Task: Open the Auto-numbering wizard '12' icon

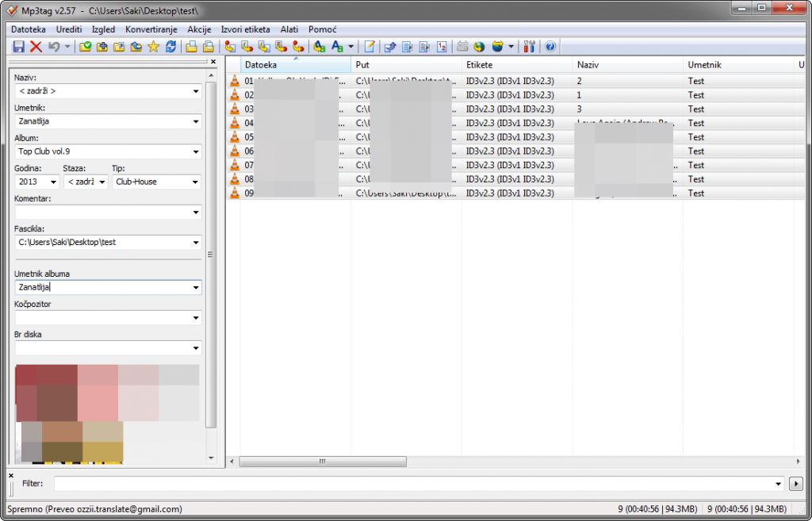Action: pyautogui.click(x=442, y=47)
